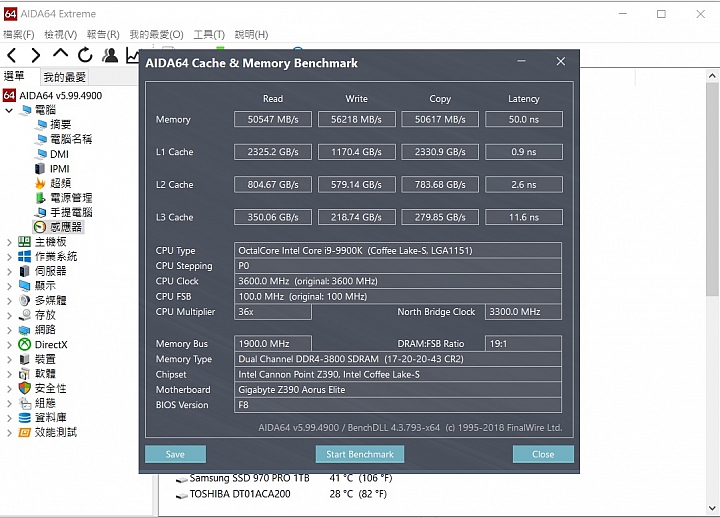Open the 工具(T) menu
The height and width of the screenshot is (518, 720).
[x=209, y=34]
